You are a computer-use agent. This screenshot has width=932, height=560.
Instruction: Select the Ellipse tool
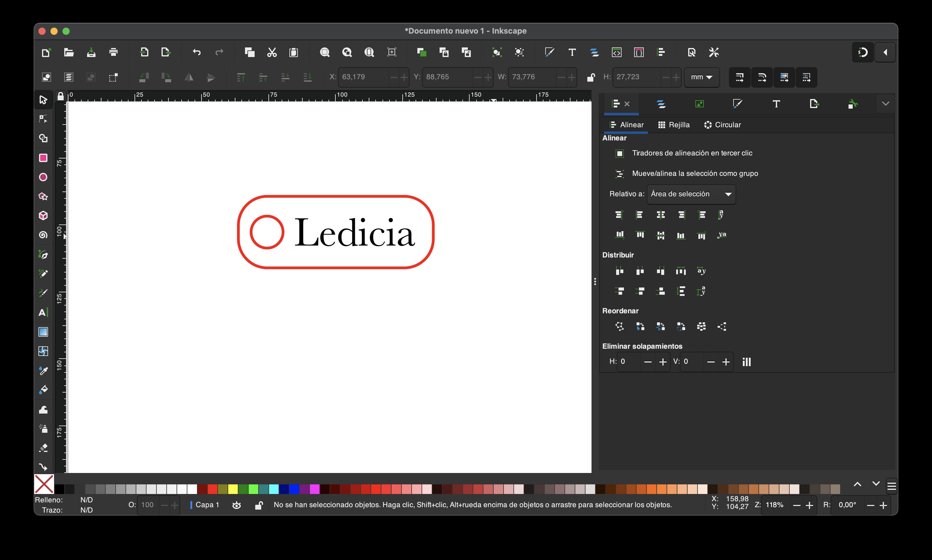(x=43, y=177)
